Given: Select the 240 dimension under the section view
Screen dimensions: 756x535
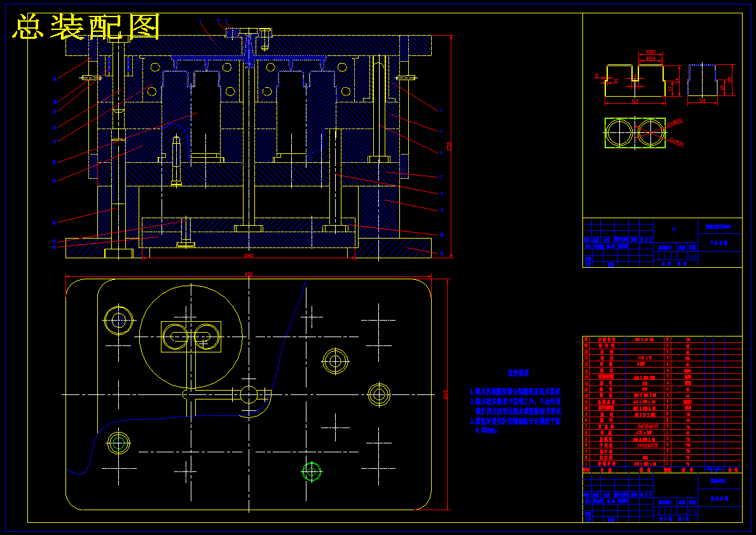Looking at the screenshot, I should click(249, 255).
